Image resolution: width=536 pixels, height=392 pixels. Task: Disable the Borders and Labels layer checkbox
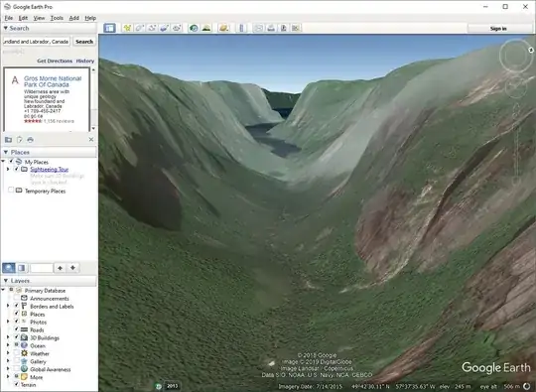click(x=16, y=306)
